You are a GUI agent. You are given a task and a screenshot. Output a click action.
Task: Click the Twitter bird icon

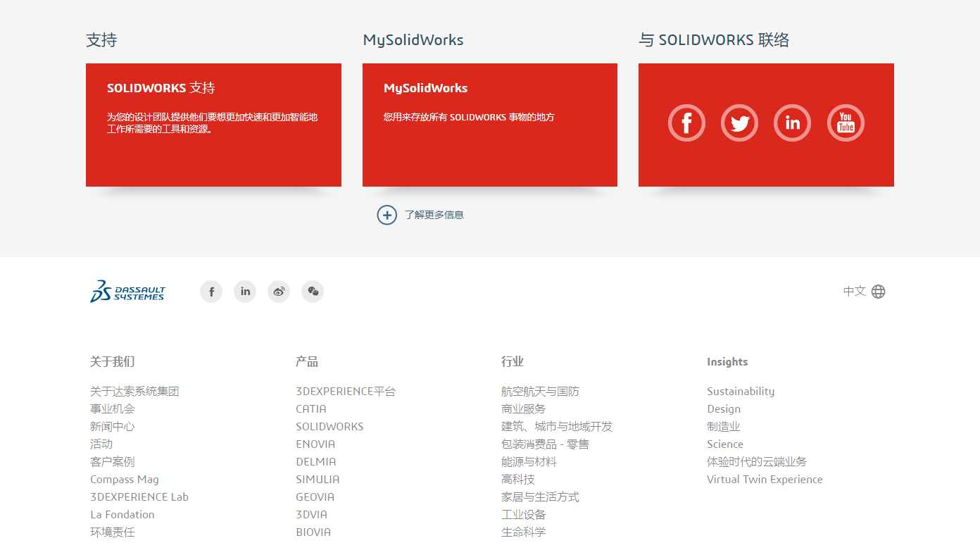coord(739,123)
